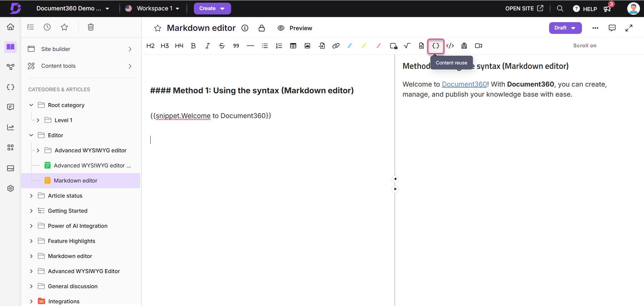The image size is (644, 306).
Task: Insert a horizontal line
Action: coord(250,46)
